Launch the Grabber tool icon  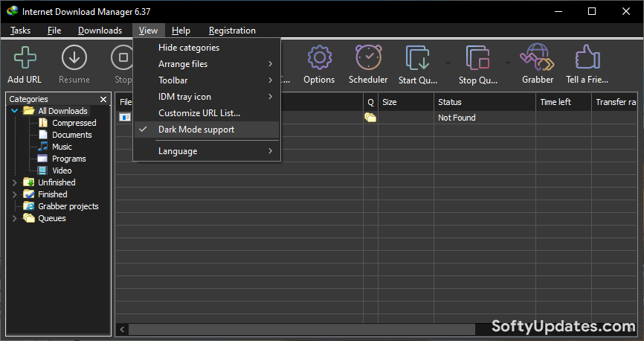(537, 59)
